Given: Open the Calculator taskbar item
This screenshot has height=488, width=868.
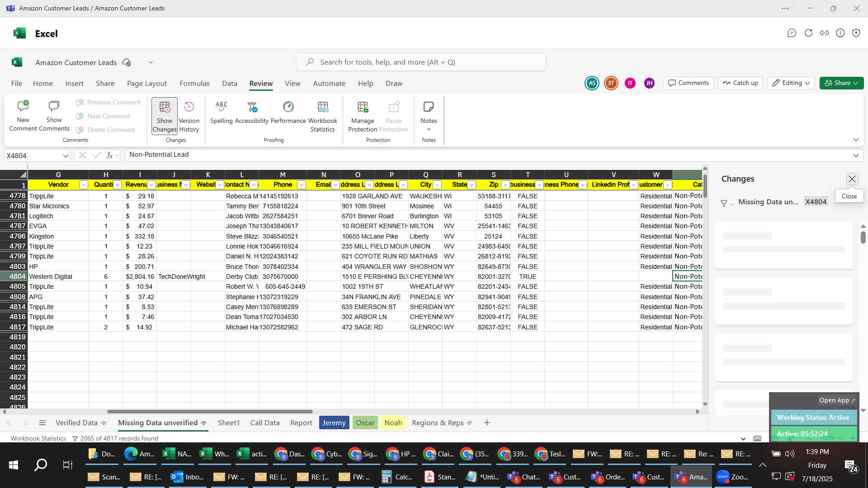Looking at the screenshot, I should 397,477.
